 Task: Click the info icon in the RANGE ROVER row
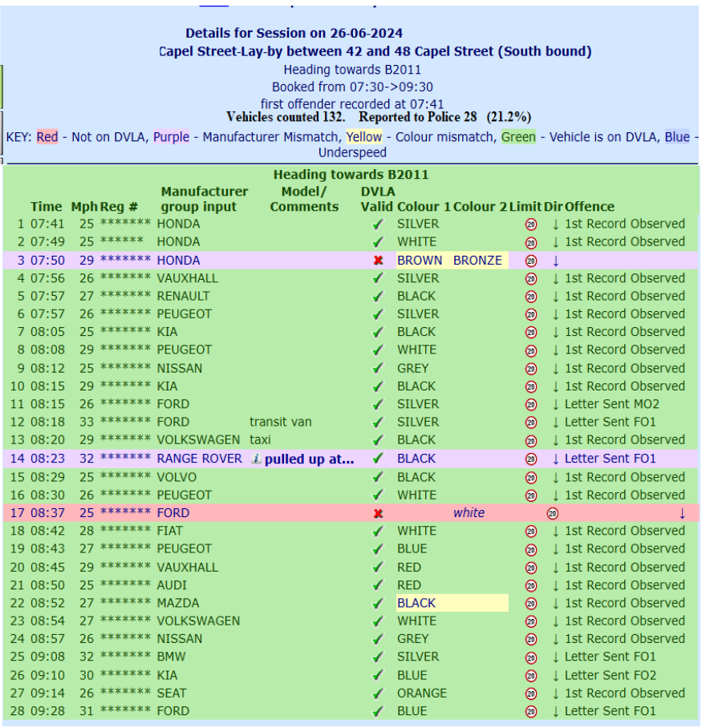pyautogui.click(x=256, y=459)
